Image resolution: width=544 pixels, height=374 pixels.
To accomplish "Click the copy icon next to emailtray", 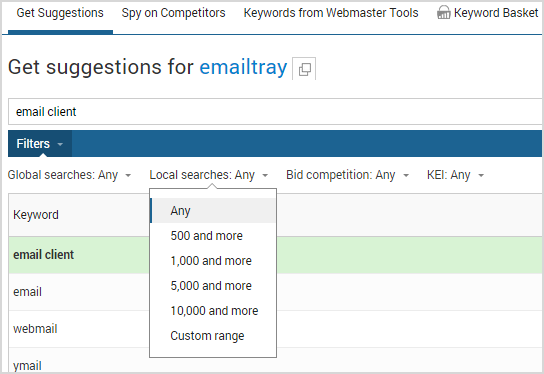I will coord(304,68).
